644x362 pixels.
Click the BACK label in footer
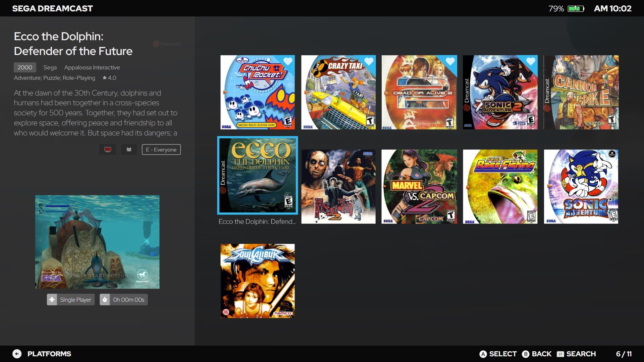tap(541, 354)
